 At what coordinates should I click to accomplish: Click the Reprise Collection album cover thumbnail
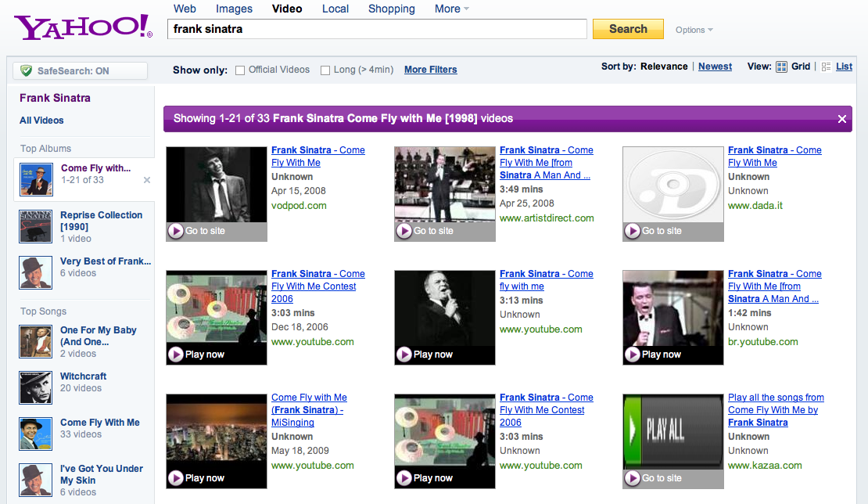[x=35, y=226]
